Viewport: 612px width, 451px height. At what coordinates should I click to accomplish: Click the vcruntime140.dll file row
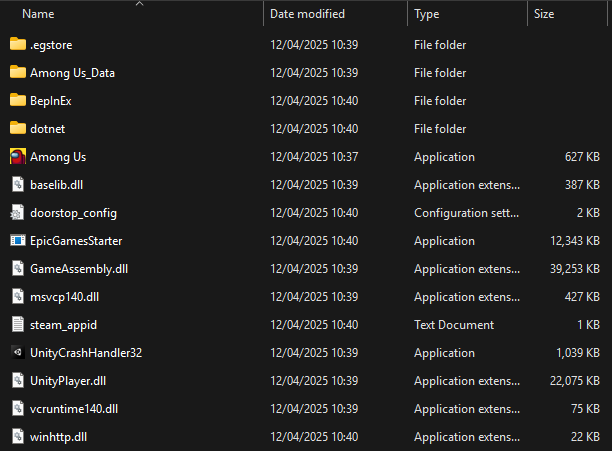tap(306, 409)
